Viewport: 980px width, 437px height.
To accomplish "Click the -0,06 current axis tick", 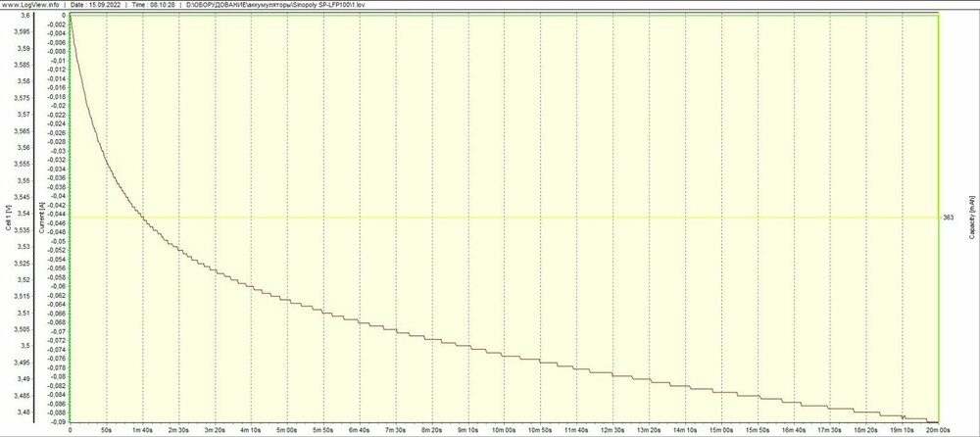I will click(x=58, y=286).
